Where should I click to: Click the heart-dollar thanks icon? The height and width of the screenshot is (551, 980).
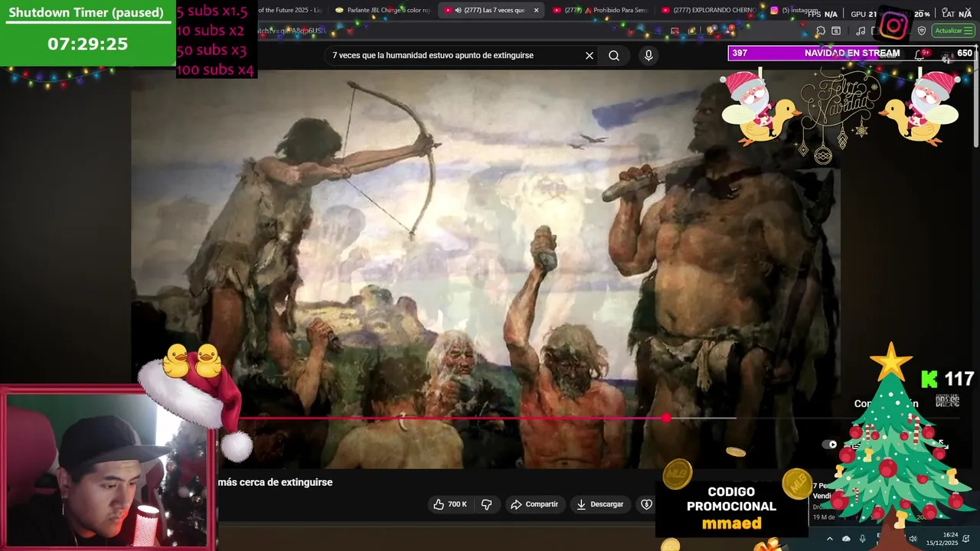[646, 504]
